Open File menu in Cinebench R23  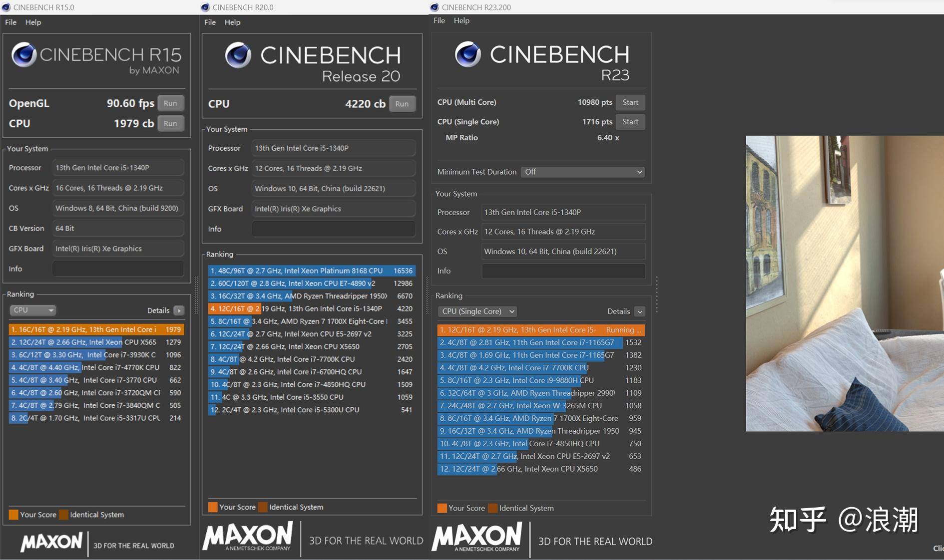(x=440, y=20)
